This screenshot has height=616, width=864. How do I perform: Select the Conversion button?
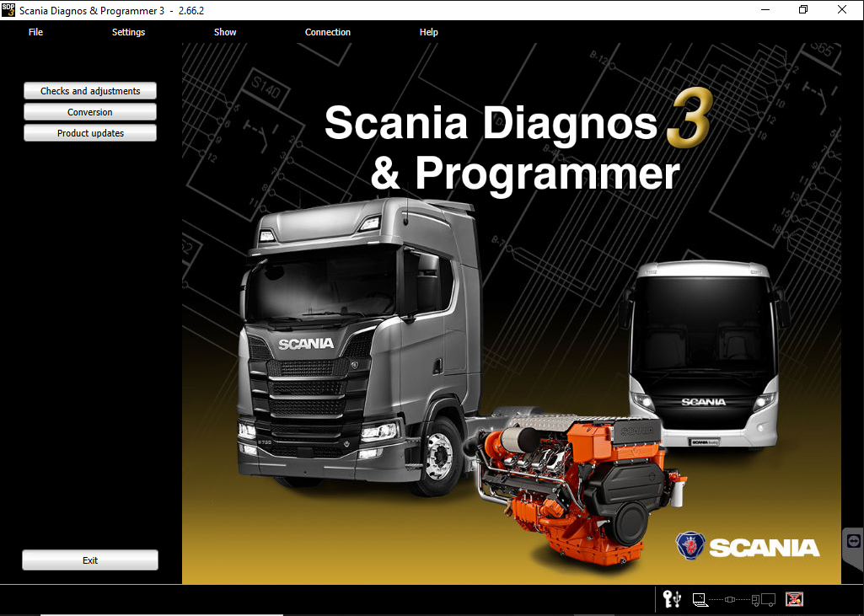click(x=90, y=112)
